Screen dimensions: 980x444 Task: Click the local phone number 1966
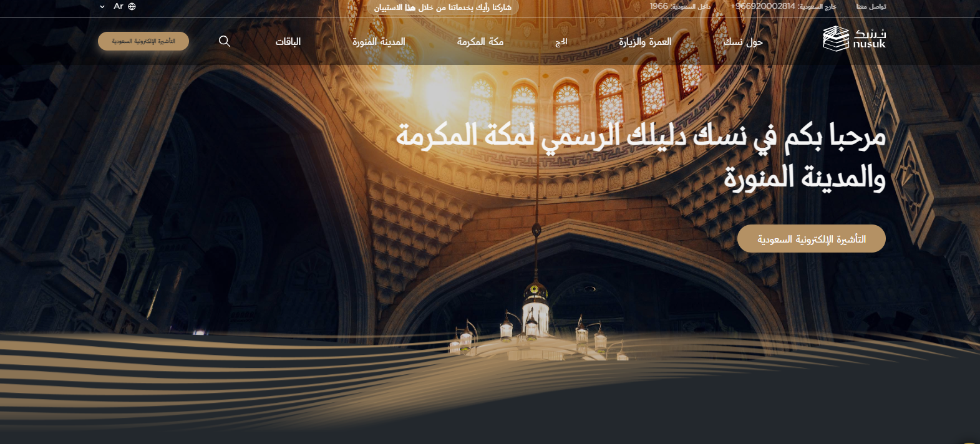point(659,6)
